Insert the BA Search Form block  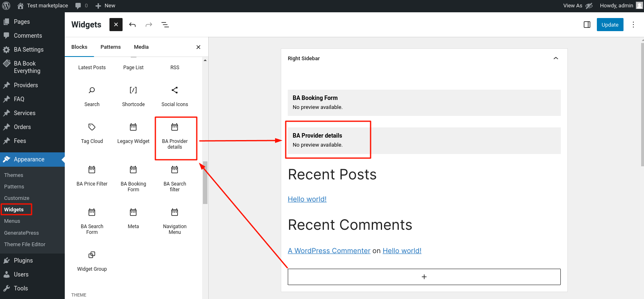(92, 222)
